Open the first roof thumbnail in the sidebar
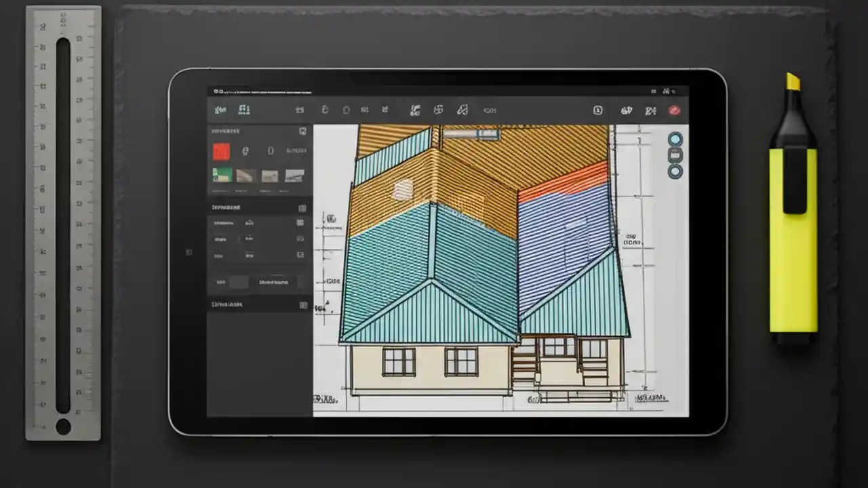Viewport: 868px width, 488px height. [221, 176]
